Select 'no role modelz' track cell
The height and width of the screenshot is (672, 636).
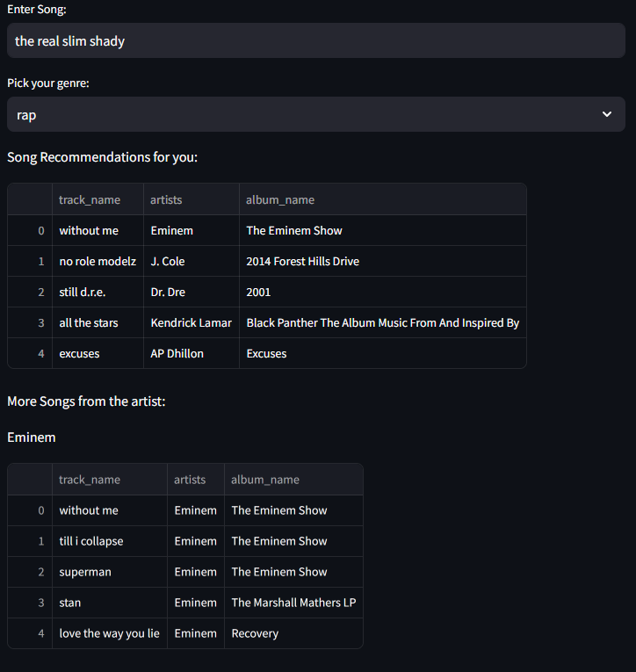[98, 261]
